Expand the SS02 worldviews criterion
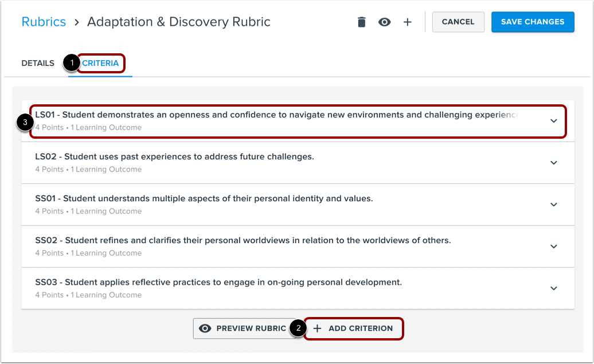594x364 pixels. tap(553, 246)
